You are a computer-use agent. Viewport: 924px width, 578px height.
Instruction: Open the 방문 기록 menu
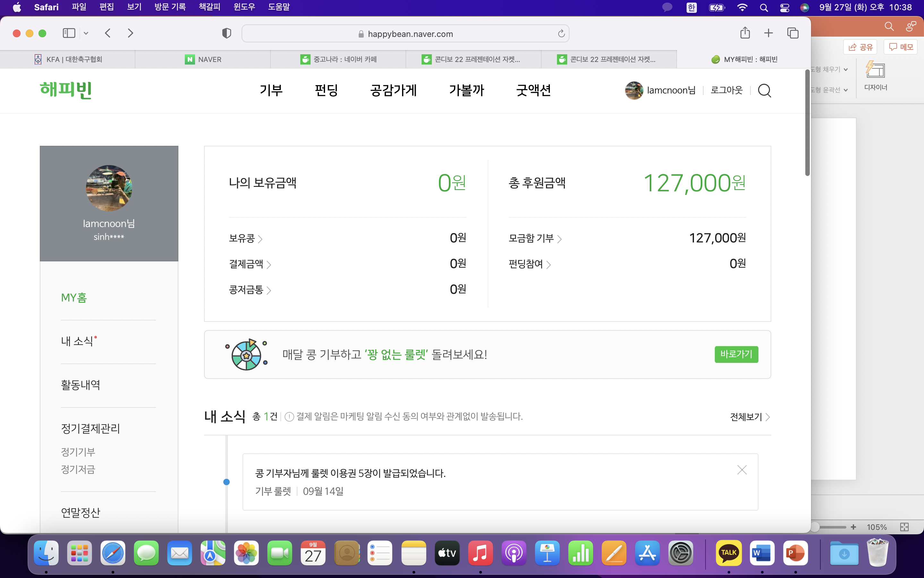click(x=170, y=7)
